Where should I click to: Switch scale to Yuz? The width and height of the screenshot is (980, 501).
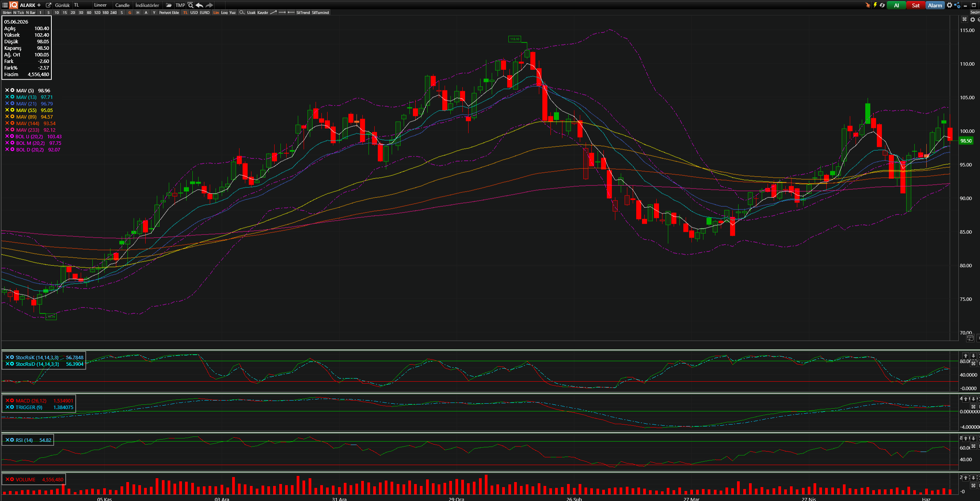point(232,12)
